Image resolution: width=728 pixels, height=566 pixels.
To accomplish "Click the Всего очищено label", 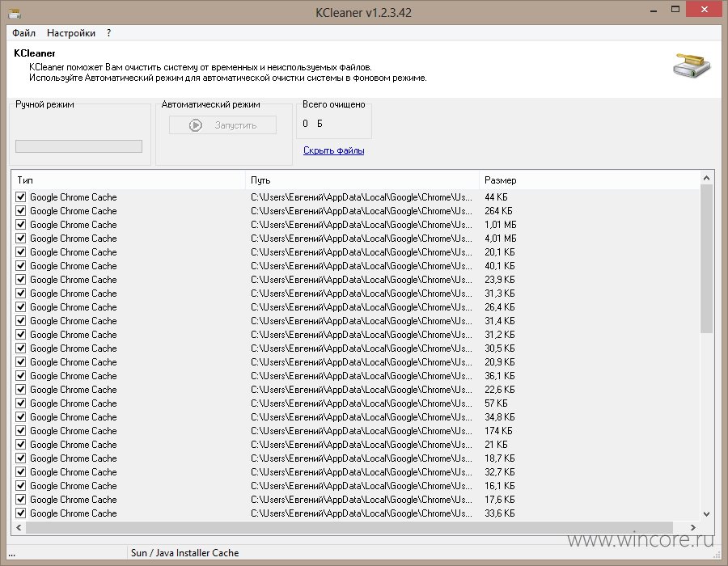I will point(334,104).
